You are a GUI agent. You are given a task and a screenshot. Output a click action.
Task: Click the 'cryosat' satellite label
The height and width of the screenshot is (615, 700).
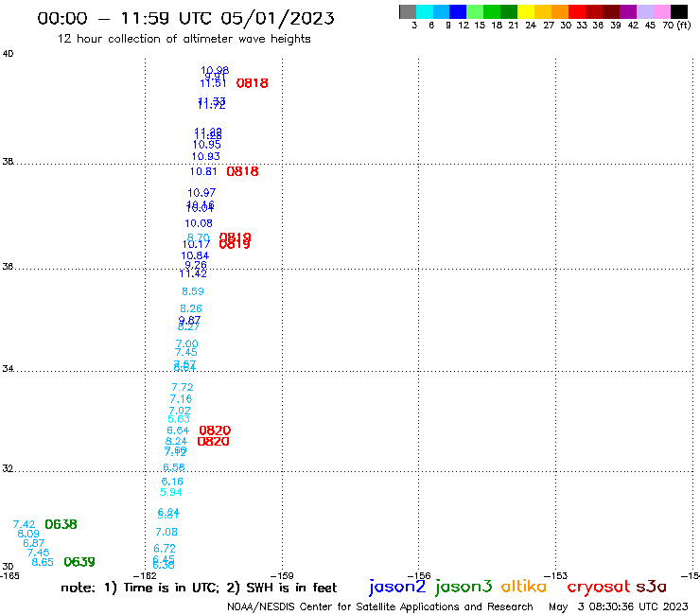pyautogui.click(x=598, y=587)
